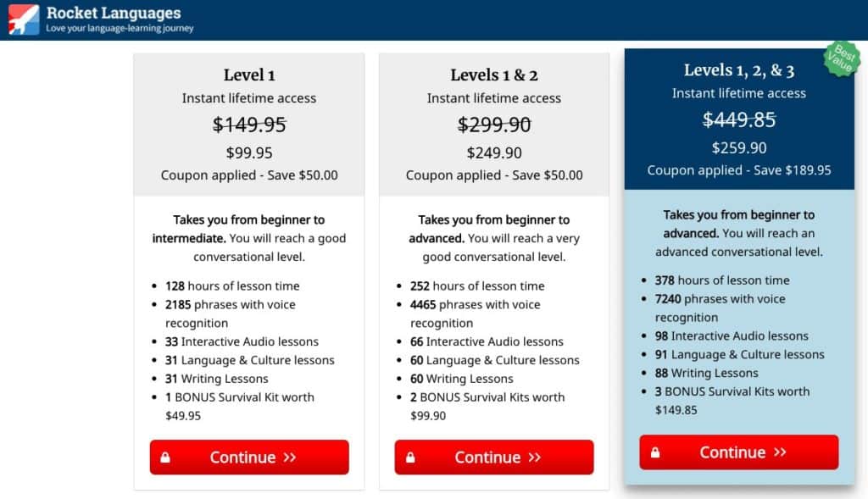
Task: Click the Best Value green badge
Action: point(842,58)
